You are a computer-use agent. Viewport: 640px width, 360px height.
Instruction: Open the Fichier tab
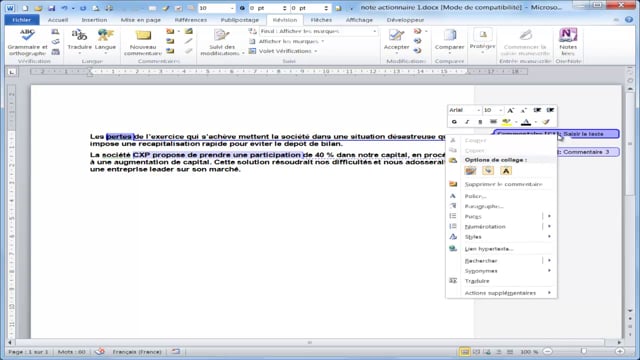(22, 20)
